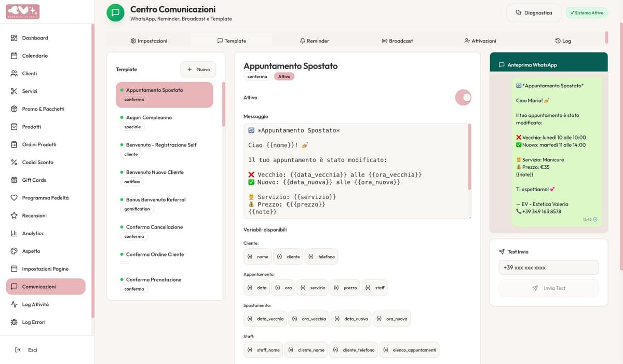Viewport: 623px width, 364px height.
Task: Click the Gift Cards gift icon
Action: pos(14,180)
